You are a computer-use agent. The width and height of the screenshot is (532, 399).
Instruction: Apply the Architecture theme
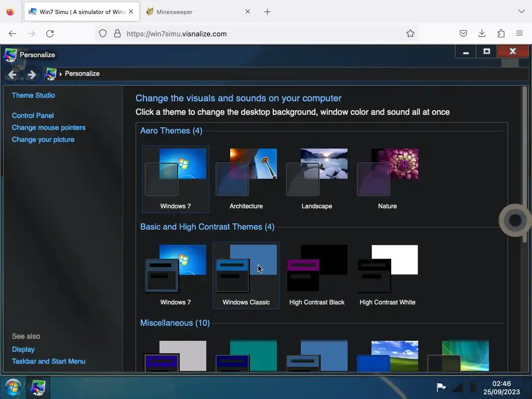pos(246,179)
